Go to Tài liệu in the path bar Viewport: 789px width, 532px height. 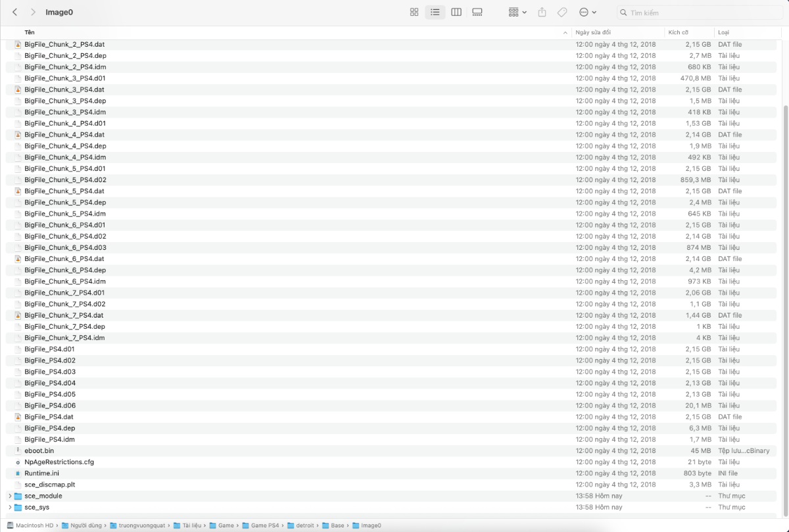187,525
